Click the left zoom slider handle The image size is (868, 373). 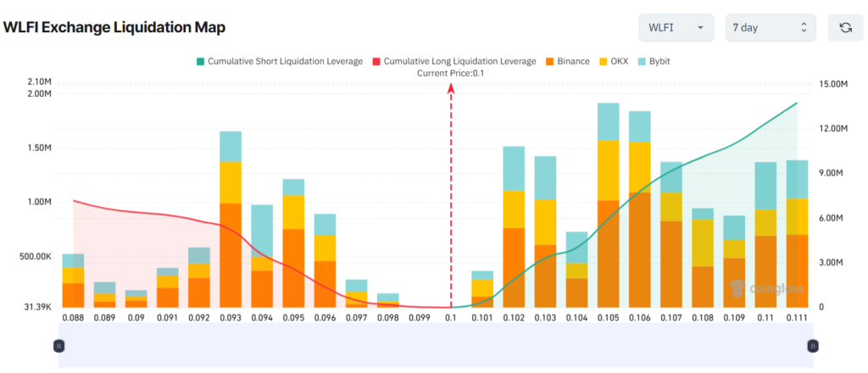pyautogui.click(x=59, y=346)
